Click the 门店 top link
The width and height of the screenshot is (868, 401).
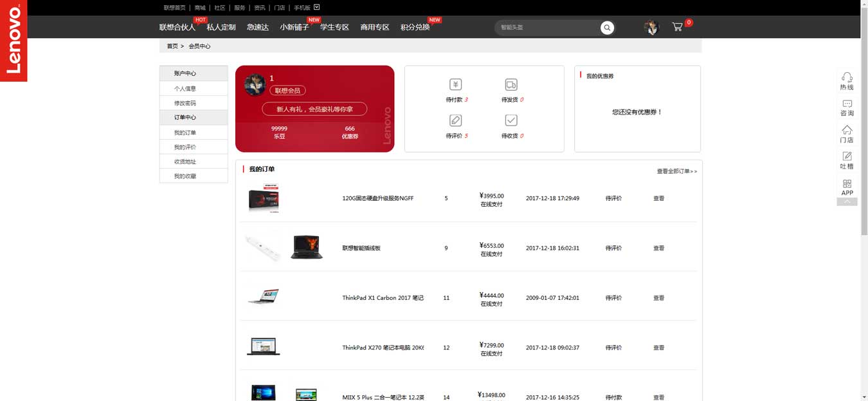click(x=280, y=8)
